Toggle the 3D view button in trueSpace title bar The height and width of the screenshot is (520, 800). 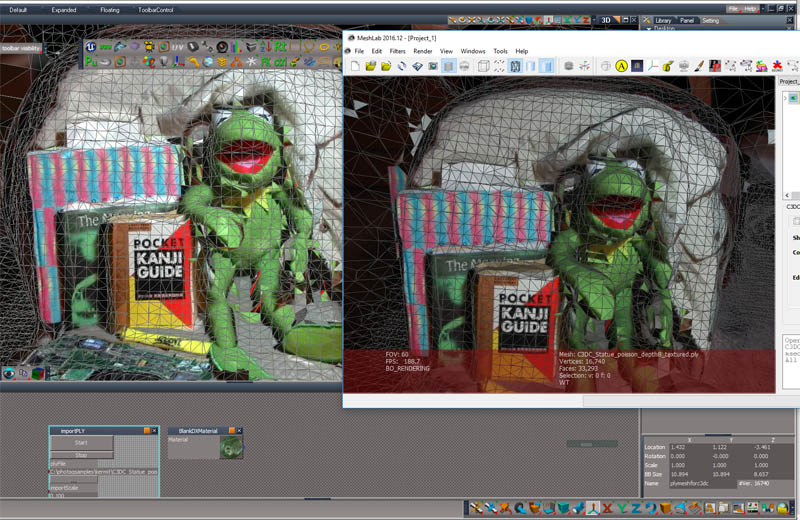click(606, 20)
